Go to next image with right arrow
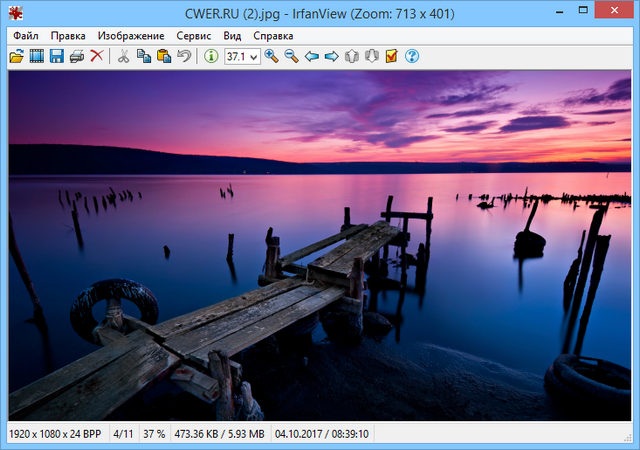Screen dimensions: 640x450 point(331,56)
